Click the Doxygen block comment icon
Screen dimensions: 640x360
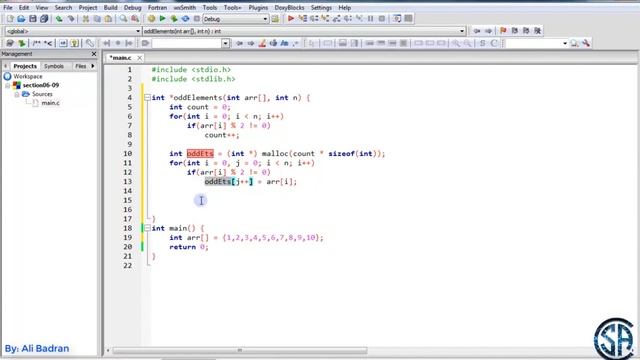37,43
